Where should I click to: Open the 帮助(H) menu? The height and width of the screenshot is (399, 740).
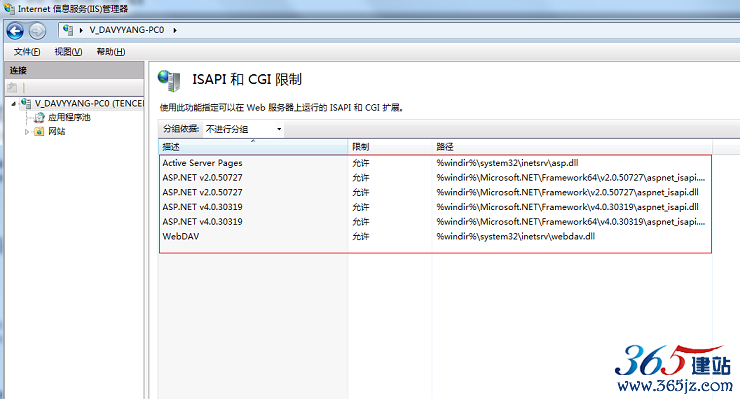pos(111,51)
